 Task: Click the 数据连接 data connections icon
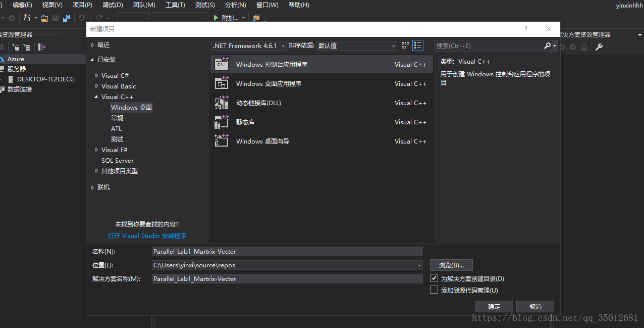(2, 89)
